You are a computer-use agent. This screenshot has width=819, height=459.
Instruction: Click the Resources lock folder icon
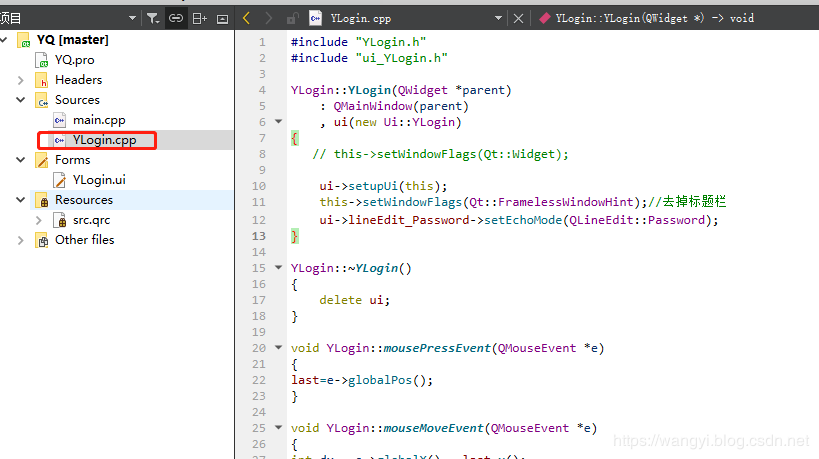click(x=42, y=201)
